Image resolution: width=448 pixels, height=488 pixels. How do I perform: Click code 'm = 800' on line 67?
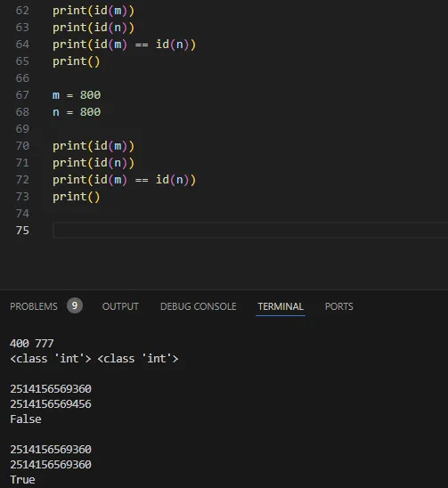(x=77, y=95)
